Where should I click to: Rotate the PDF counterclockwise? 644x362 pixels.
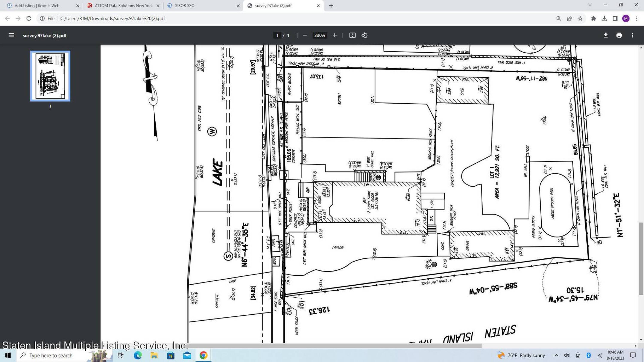click(365, 35)
